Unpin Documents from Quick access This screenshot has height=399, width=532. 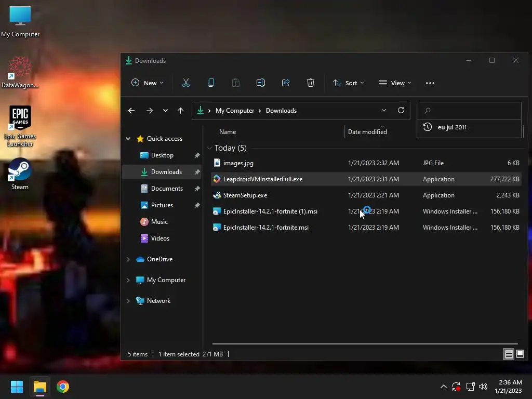197,189
